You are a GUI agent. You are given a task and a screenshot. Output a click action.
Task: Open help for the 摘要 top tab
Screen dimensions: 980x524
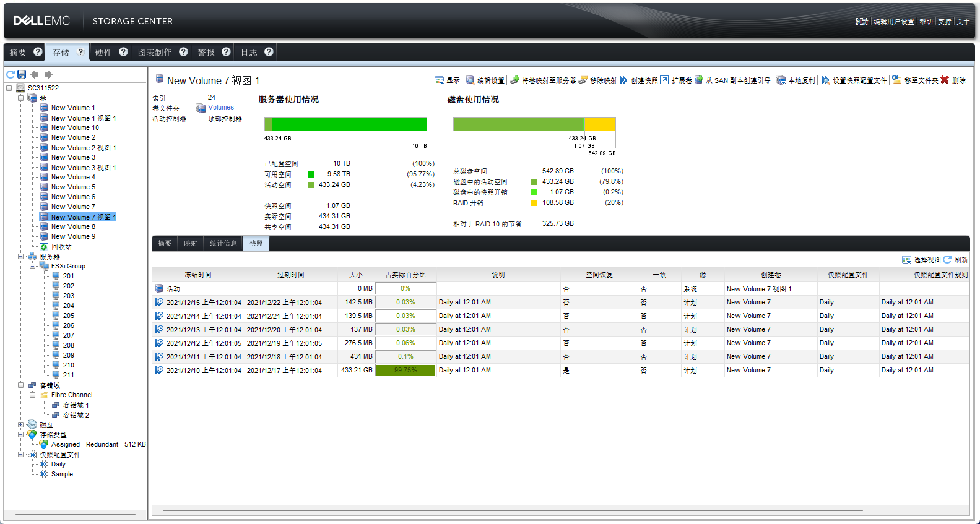coord(38,52)
